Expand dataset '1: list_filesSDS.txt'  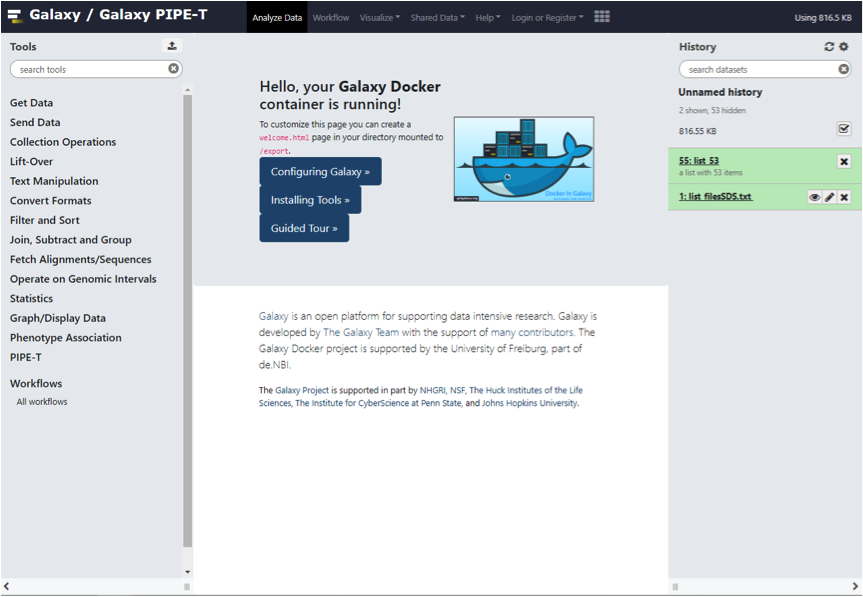coord(715,196)
